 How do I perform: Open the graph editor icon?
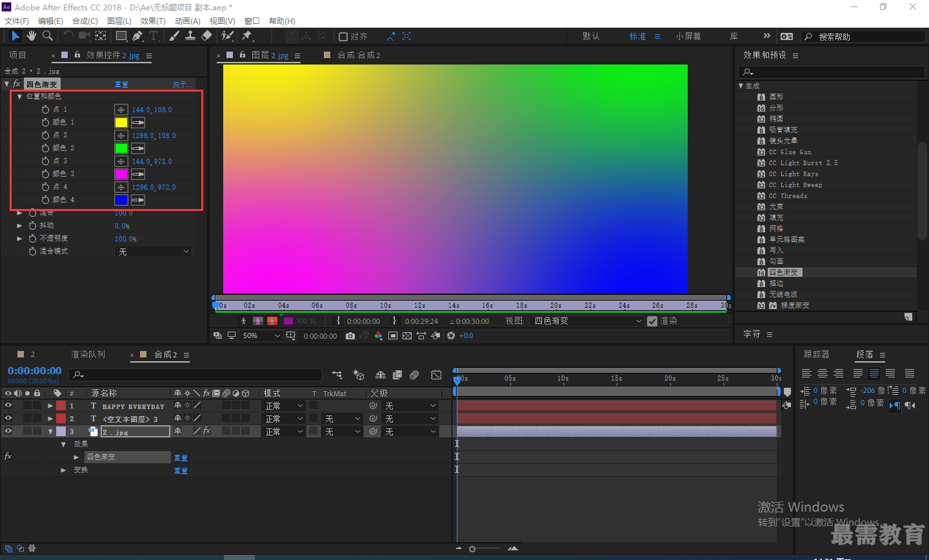point(436,374)
